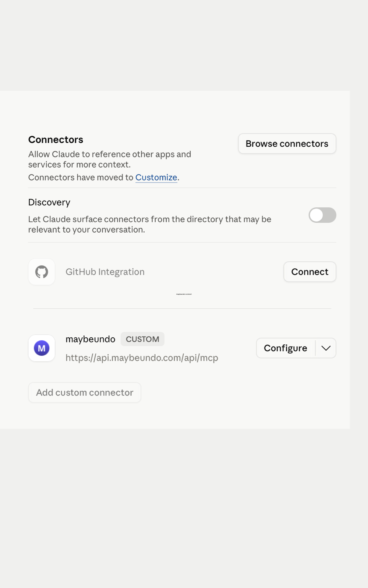Click the CUSTOM badge beside maybeundo
Screen dimensions: 368x588
(142, 339)
